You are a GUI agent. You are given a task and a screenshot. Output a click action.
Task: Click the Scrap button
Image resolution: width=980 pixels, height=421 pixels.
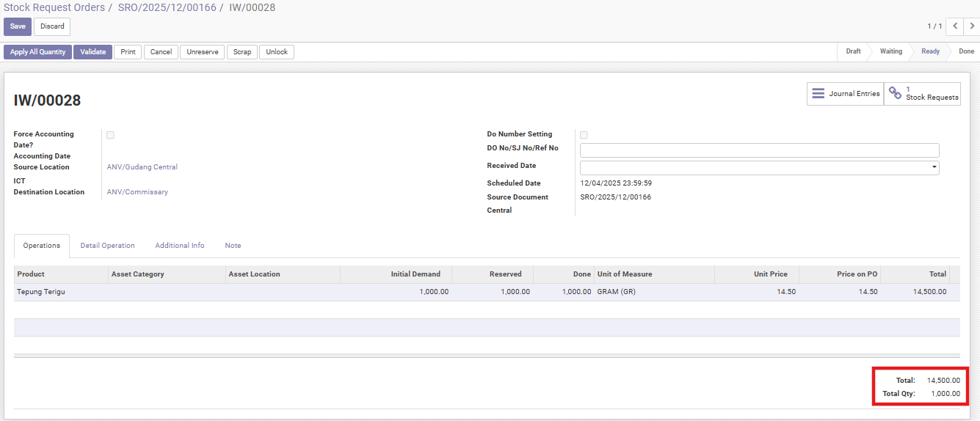tap(242, 52)
